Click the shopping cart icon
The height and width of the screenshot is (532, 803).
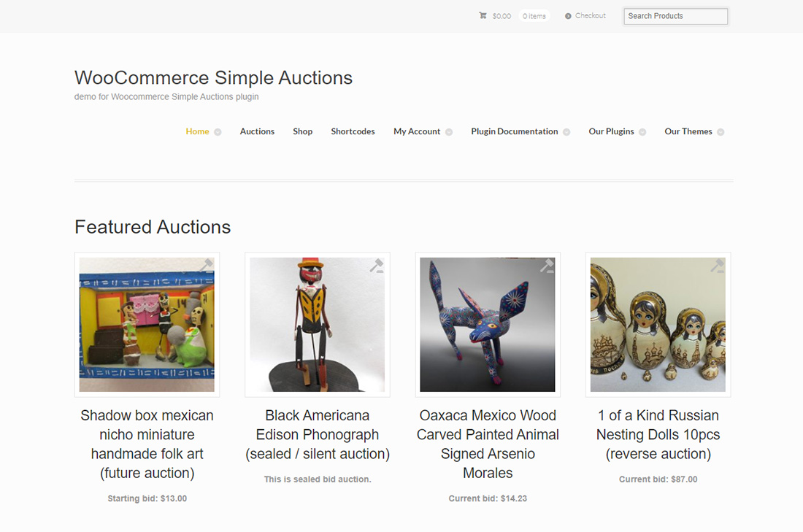click(483, 15)
